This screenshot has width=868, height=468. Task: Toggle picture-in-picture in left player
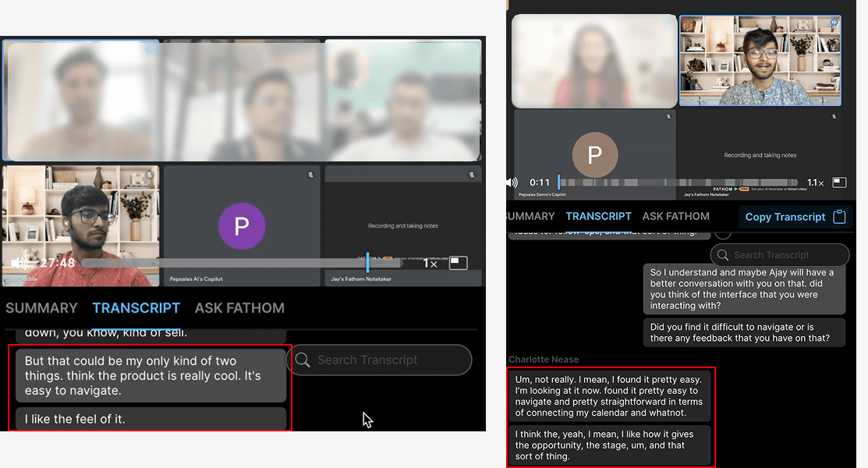[x=458, y=263]
